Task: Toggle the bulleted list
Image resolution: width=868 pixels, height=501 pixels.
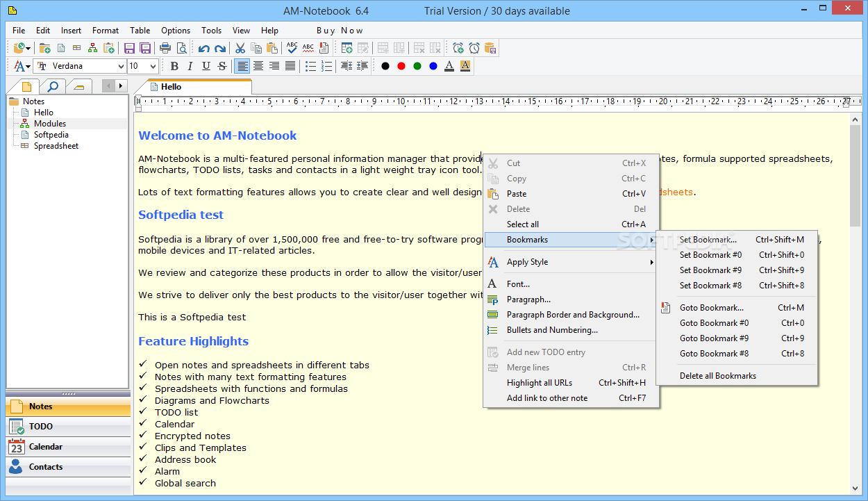Action: pos(311,66)
